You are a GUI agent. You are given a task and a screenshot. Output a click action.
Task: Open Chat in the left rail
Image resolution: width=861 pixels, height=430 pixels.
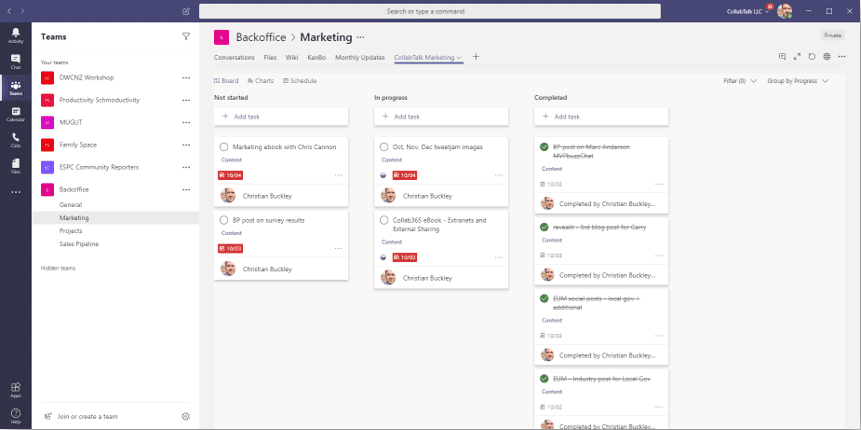click(x=15, y=62)
